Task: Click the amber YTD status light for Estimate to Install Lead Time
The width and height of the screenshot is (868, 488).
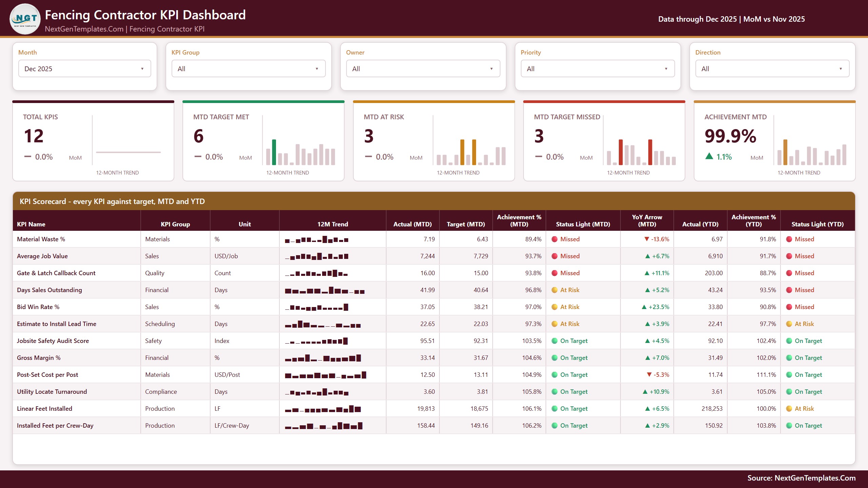Action: pos(789,324)
